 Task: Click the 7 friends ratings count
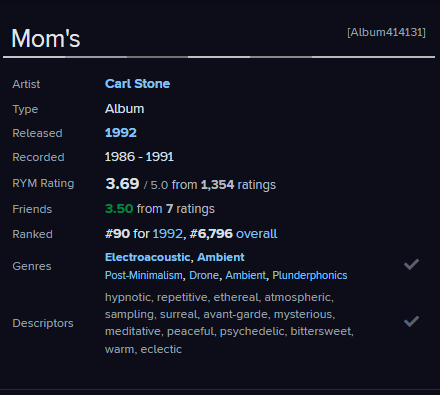(169, 209)
